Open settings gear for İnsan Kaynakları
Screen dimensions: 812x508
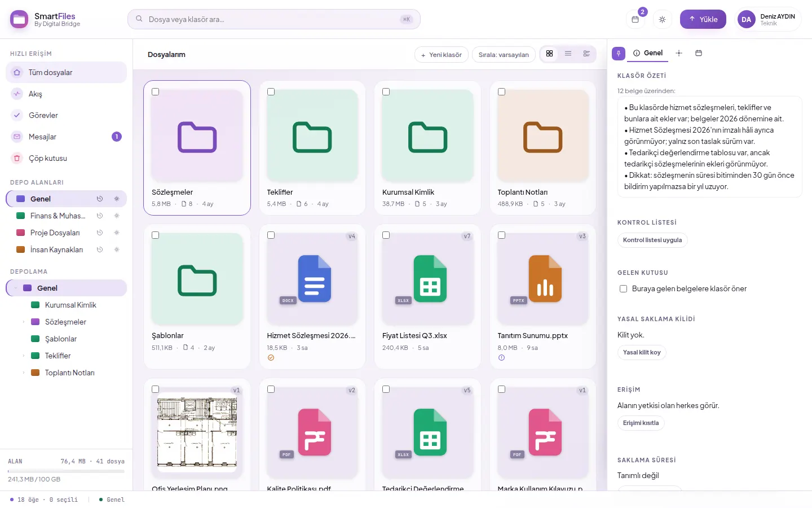point(117,249)
